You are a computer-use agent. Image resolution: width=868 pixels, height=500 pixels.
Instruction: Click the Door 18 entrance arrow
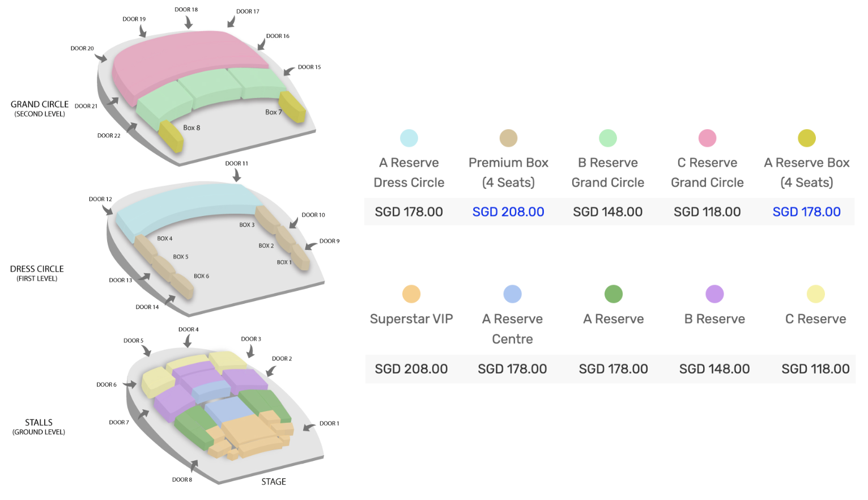188,22
